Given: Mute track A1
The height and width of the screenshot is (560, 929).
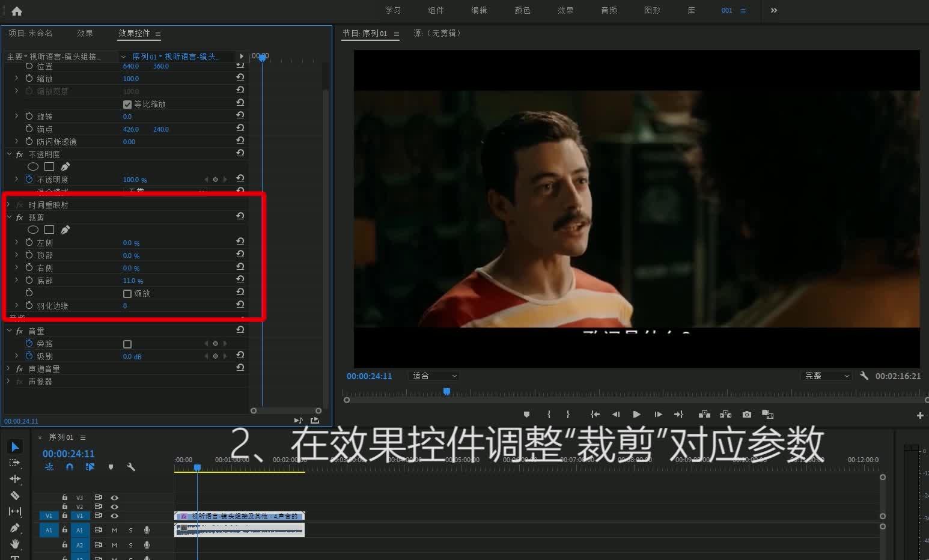Looking at the screenshot, I should 114,530.
